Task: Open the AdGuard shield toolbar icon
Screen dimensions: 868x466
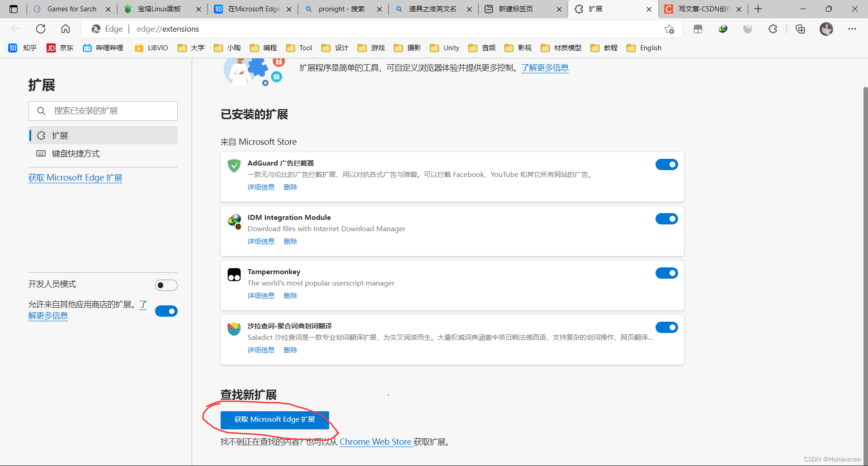Action: (748, 29)
